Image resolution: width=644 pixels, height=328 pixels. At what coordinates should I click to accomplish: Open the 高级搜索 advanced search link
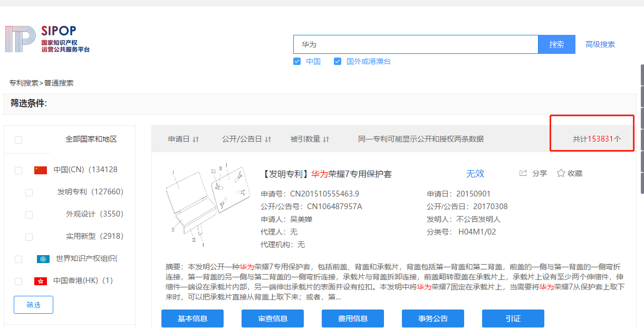(x=600, y=44)
